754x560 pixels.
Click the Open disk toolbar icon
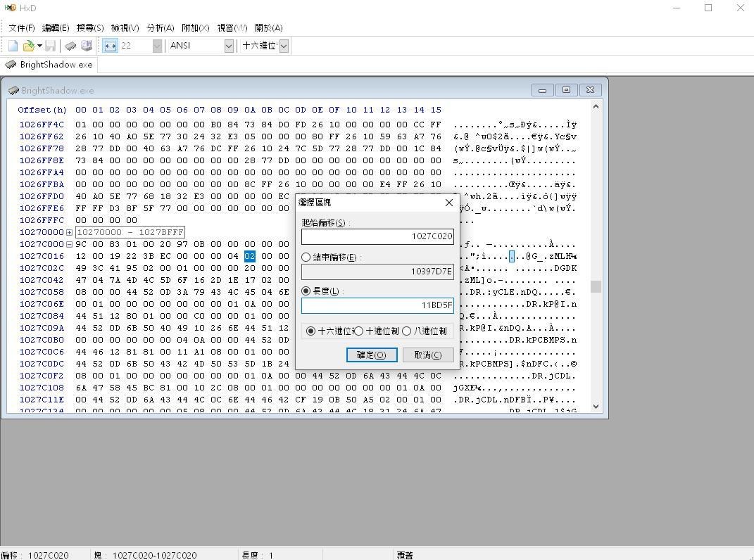pos(87,46)
